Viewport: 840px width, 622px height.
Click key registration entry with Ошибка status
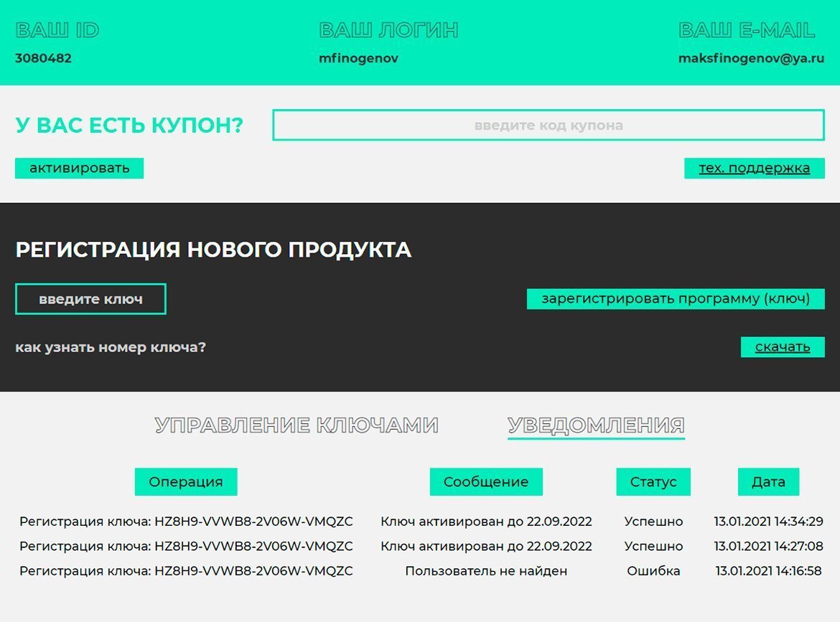[x=186, y=570]
